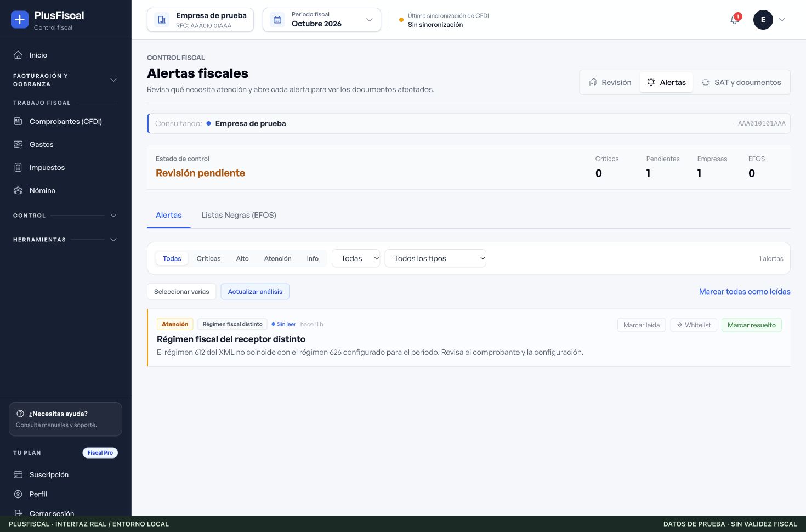Viewport: 806px width, 532px height.
Task: Open Perfil user icon
Action: pyautogui.click(x=18, y=494)
